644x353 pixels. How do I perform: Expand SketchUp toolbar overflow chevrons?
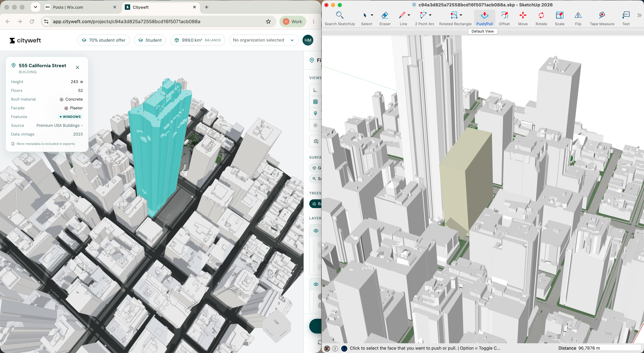[x=639, y=15]
